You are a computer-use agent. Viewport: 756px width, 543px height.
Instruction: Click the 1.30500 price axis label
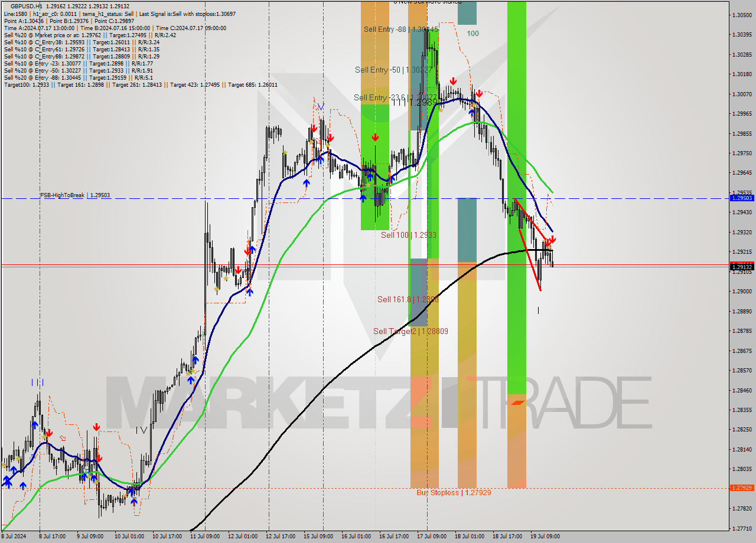[x=742, y=15]
